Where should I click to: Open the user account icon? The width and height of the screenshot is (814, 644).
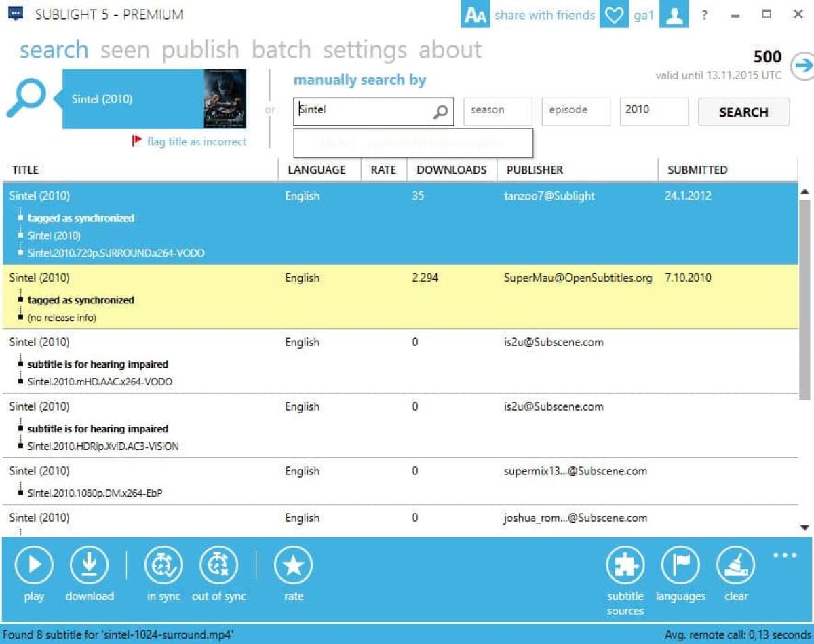(674, 14)
